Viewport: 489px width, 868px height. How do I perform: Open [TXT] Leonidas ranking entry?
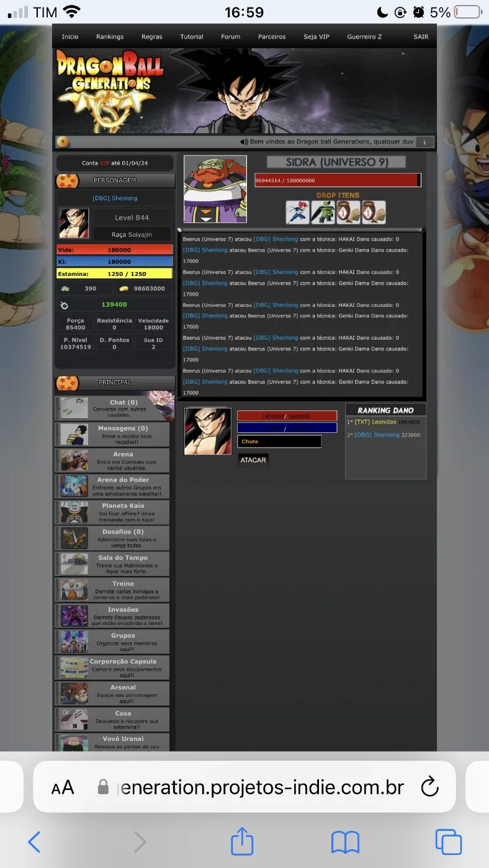click(x=375, y=422)
